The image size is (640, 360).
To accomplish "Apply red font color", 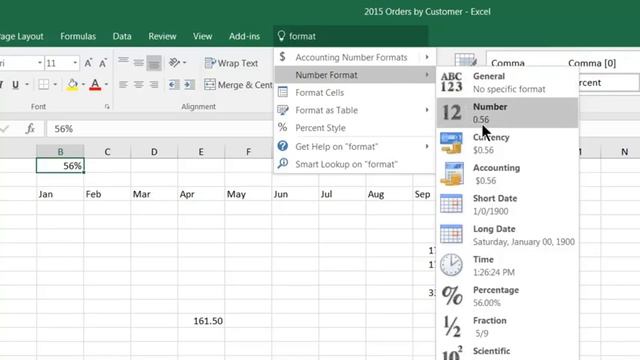I will (x=95, y=84).
